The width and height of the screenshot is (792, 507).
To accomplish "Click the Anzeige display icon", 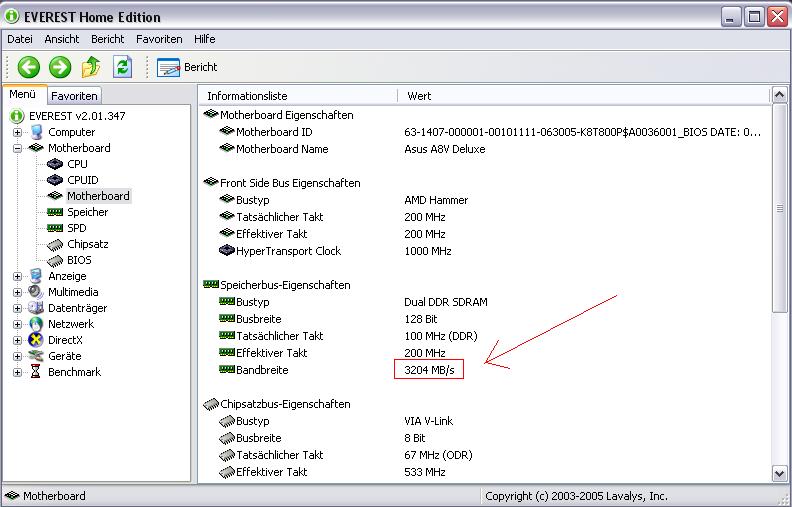I will click(x=36, y=276).
